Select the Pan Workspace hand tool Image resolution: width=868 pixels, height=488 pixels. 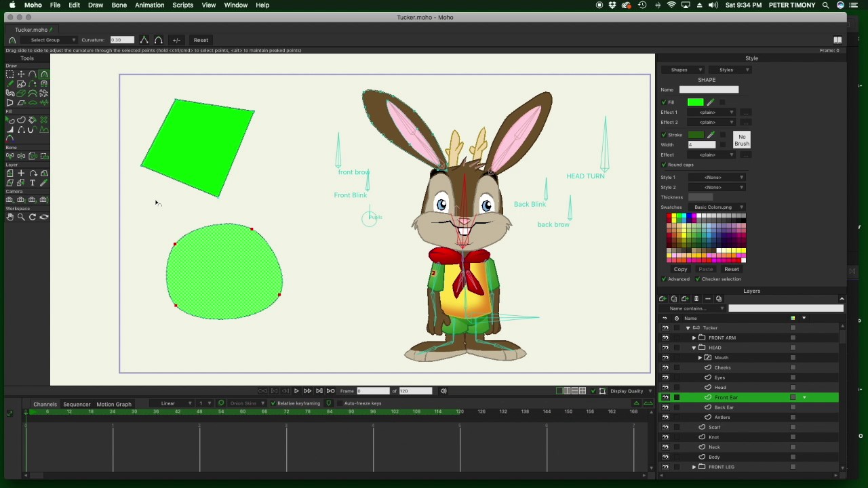(9, 217)
